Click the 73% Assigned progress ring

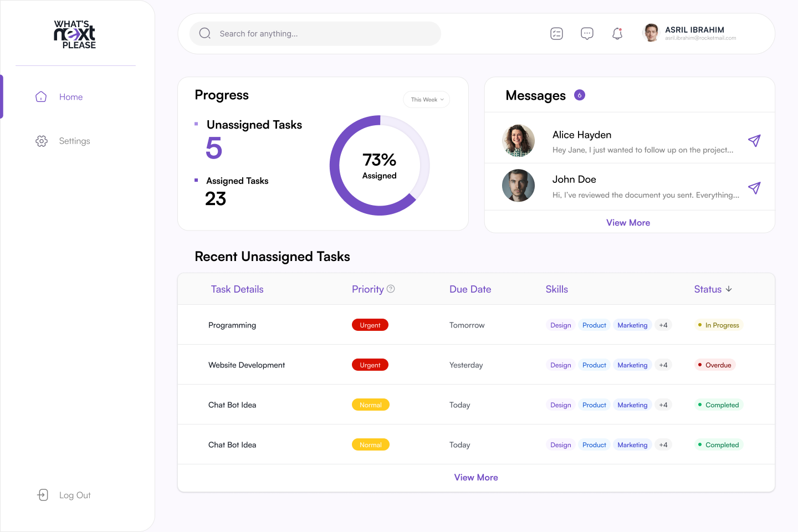[x=380, y=166]
